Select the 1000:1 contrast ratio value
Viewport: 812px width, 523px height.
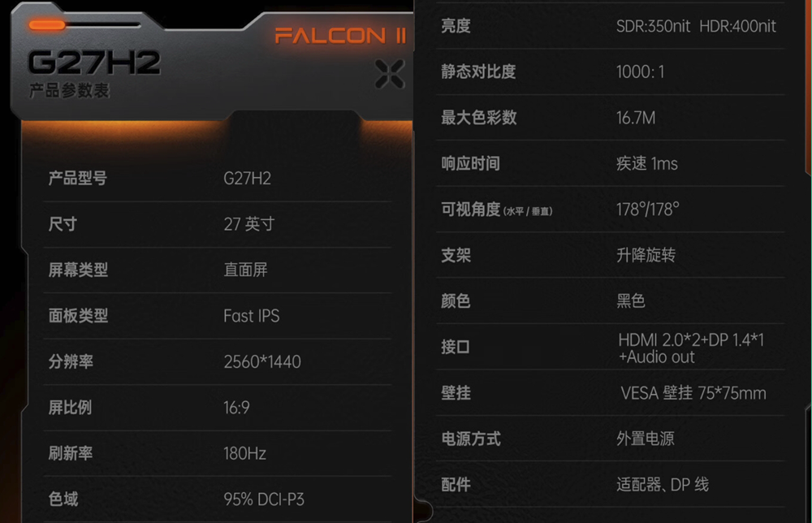coord(640,71)
